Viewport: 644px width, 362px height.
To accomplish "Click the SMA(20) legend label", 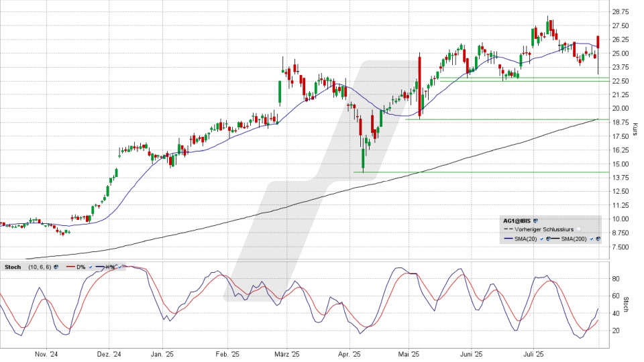I will click(525, 239).
